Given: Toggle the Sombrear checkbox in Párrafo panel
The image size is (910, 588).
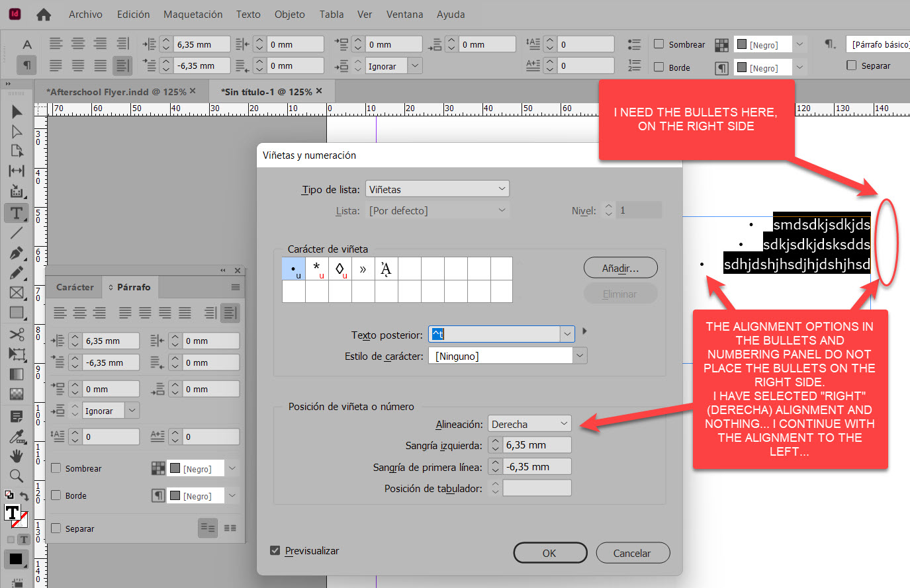Looking at the screenshot, I should [x=56, y=468].
